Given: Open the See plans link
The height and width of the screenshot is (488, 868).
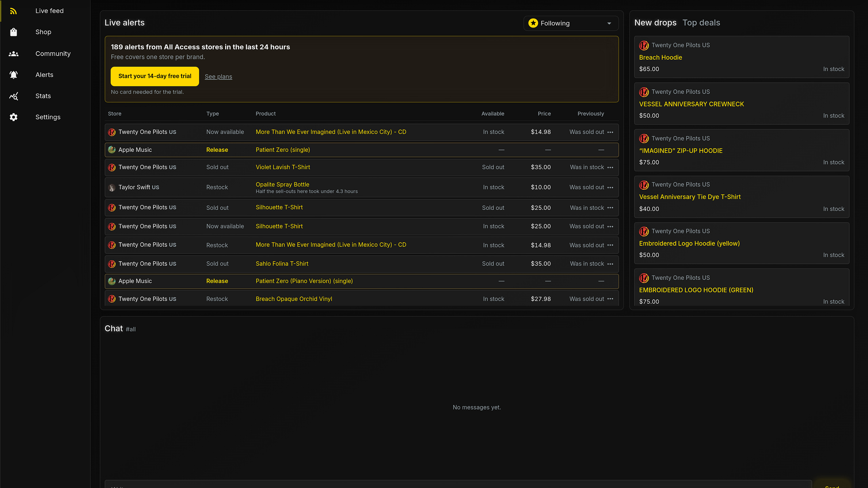Looking at the screenshot, I should click(x=218, y=77).
